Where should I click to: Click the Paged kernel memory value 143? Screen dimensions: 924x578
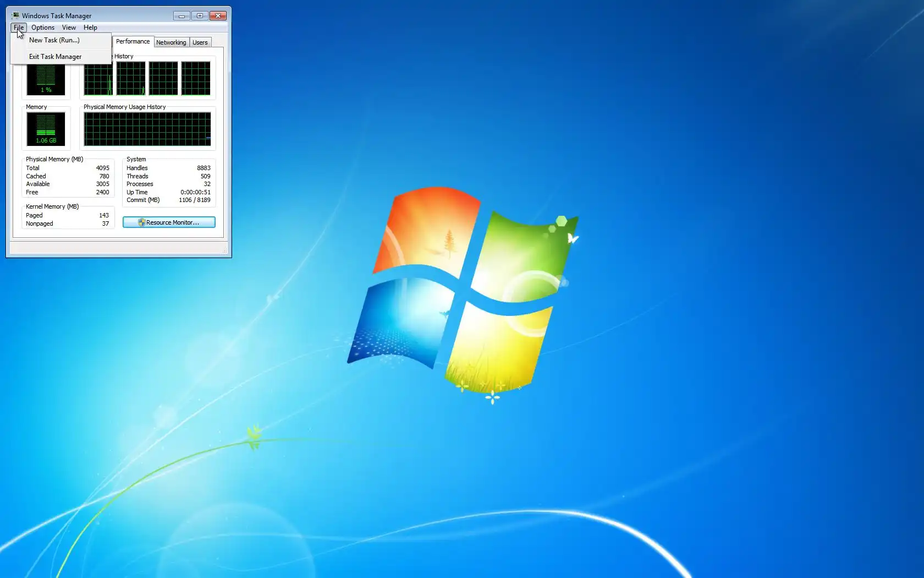pos(104,215)
